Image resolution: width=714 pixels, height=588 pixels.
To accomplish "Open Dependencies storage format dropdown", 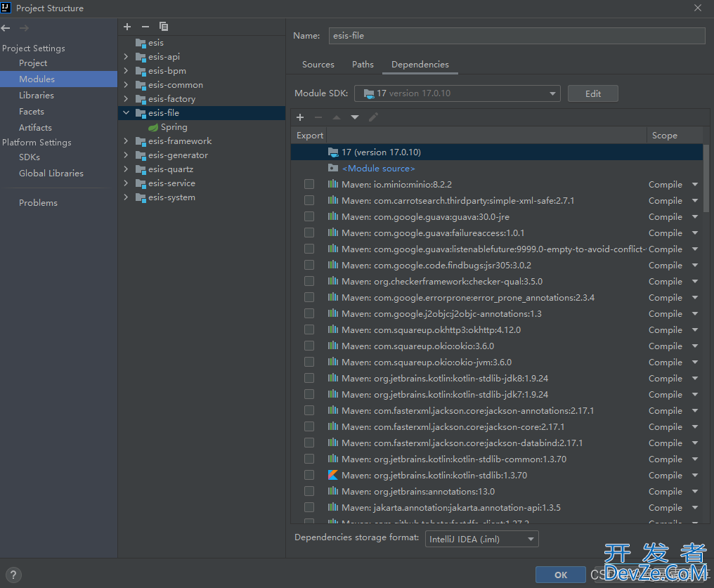I will (x=482, y=539).
